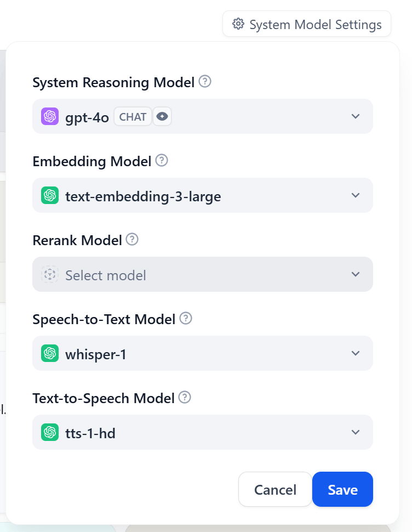Click help icon next to System Reasoning Model
Viewport: 412px width, 532px height.
(x=205, y=81)
